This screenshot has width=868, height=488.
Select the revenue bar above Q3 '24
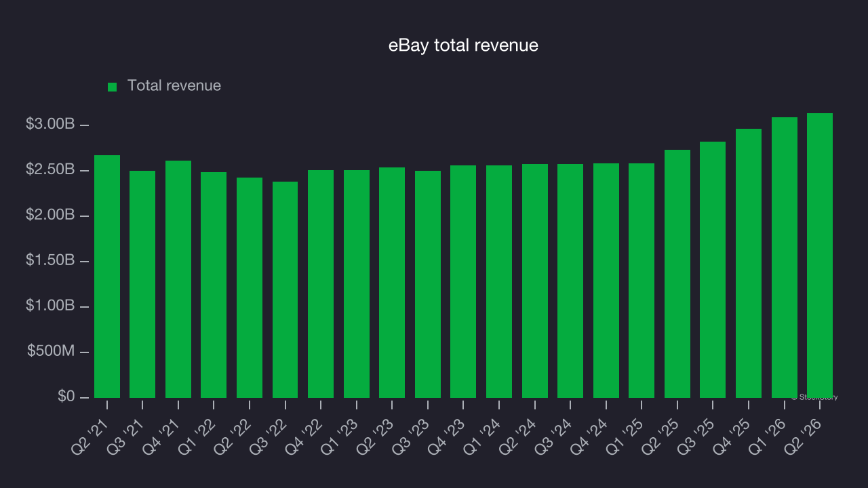570,281
